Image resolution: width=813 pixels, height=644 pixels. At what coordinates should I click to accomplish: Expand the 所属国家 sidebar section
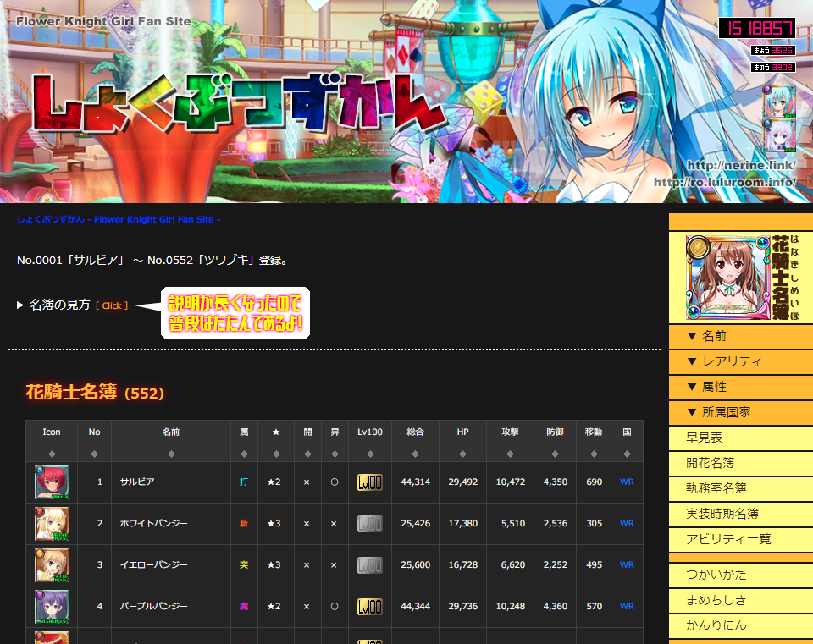[x=741, y=412]
